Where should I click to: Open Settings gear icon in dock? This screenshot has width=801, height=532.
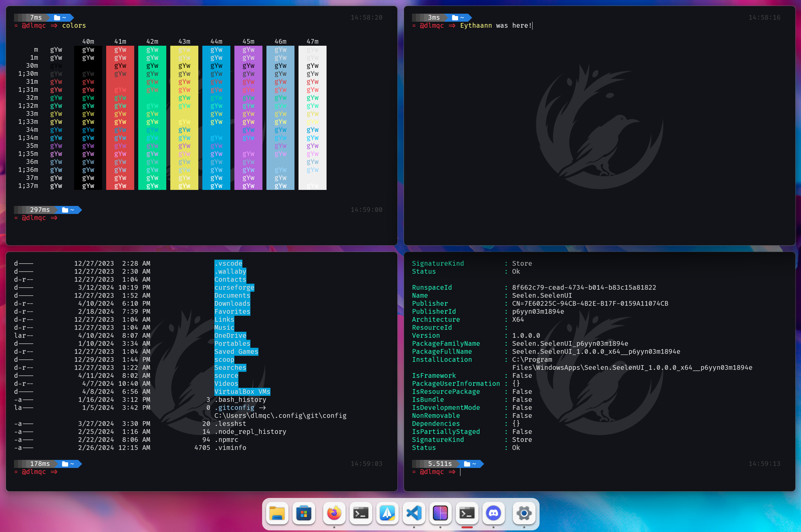point(524,513)
